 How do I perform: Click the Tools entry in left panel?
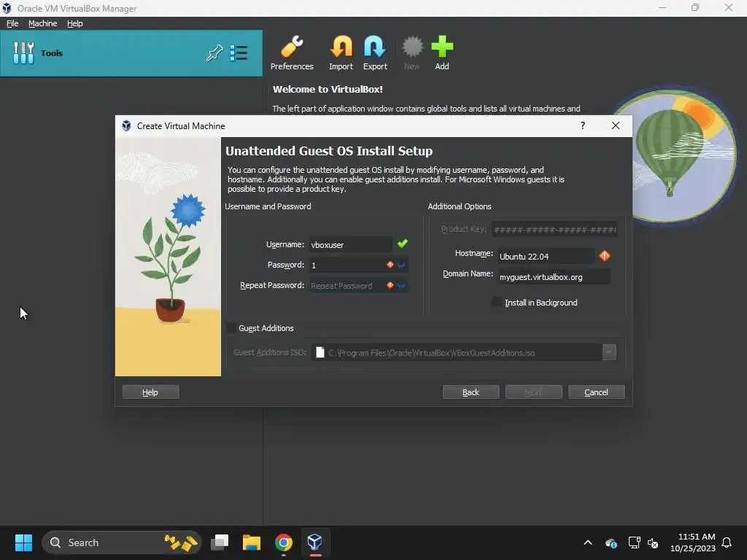pyautogui.click(x=131, y=52)
